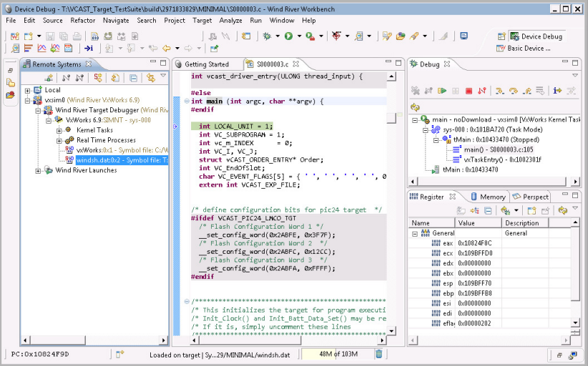Click Collapse All in Remote Systems toolbar
This screenshot has height=366, width=588.
pyautogui.click(x=133, y=78)
